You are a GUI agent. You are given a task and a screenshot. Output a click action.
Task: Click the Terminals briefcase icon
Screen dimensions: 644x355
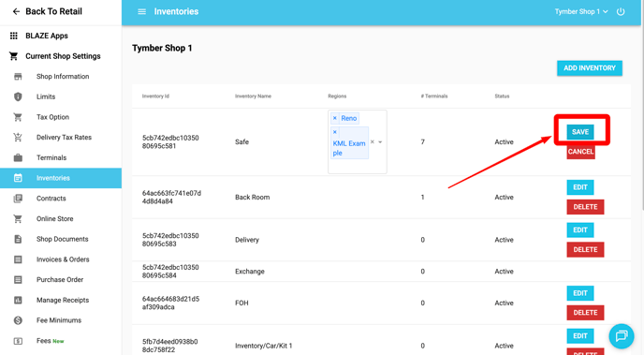pos(18,157)
